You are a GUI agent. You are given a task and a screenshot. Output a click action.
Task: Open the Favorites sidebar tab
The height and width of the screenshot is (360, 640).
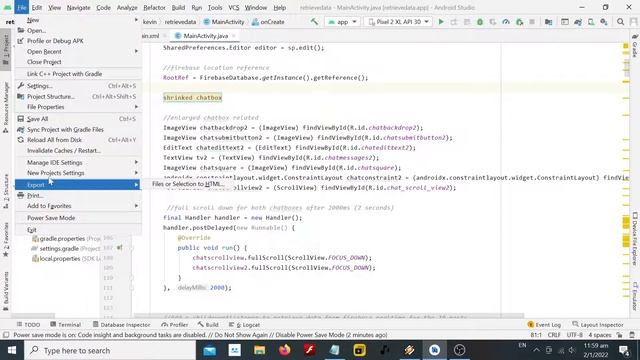(5, 240)
